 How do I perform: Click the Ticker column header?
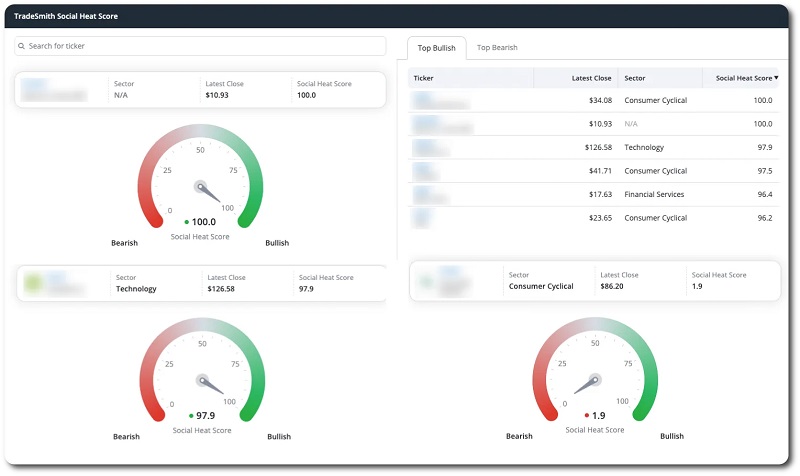(424, 77)
